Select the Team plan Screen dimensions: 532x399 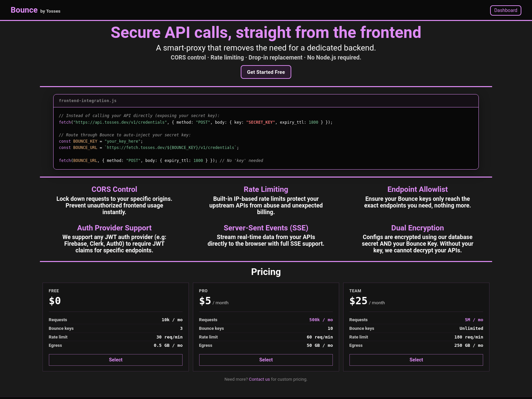416,360
